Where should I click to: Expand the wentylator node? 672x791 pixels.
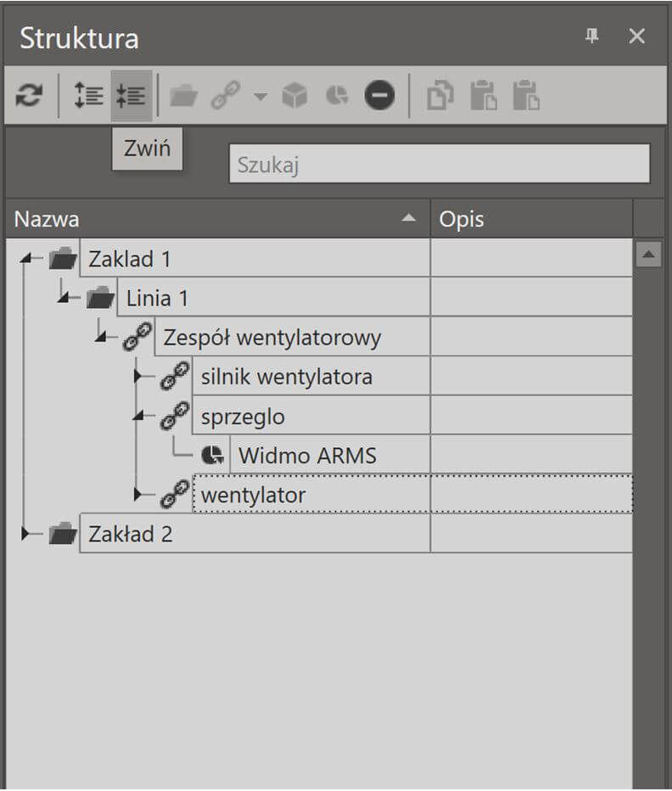click(x=137, y=494)
